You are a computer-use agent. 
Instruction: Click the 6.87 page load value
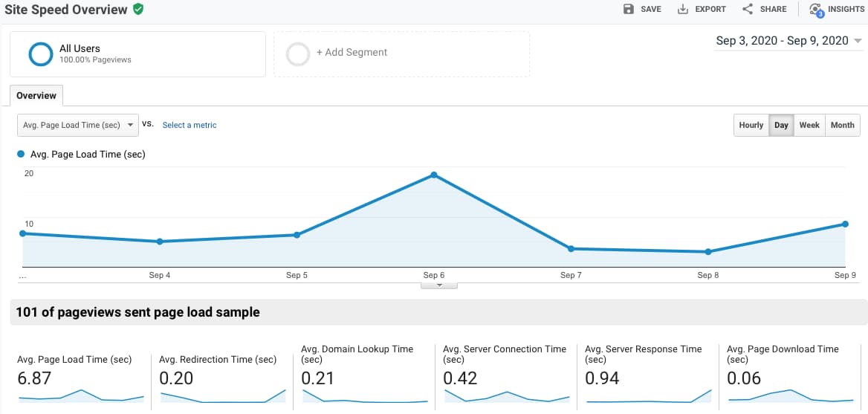click(x=34, y=378)
